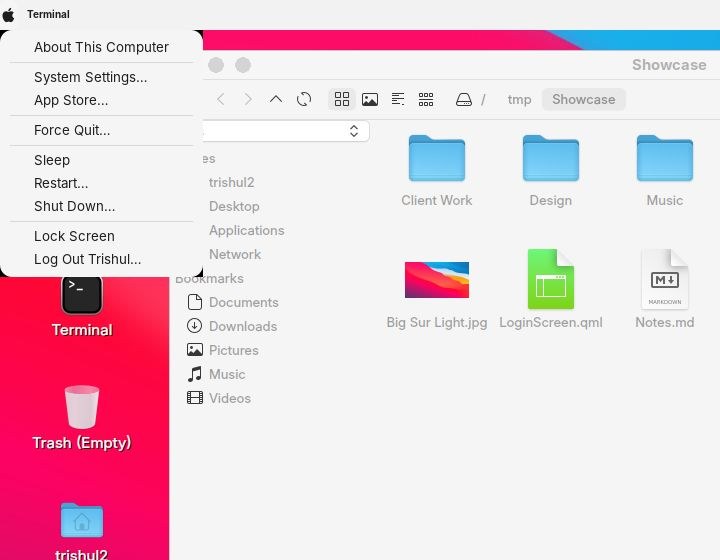Select the Client Work folder
This screenshot has width=720, height=560.
[x=437, y=158]
